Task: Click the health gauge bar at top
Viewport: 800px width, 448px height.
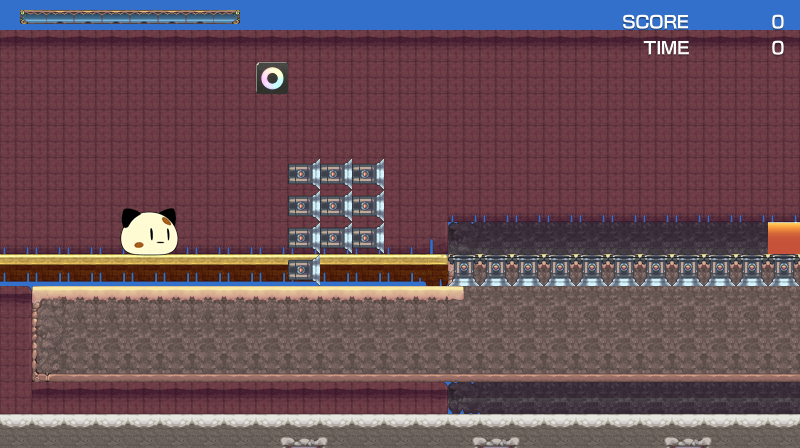Action: [130, 17]
